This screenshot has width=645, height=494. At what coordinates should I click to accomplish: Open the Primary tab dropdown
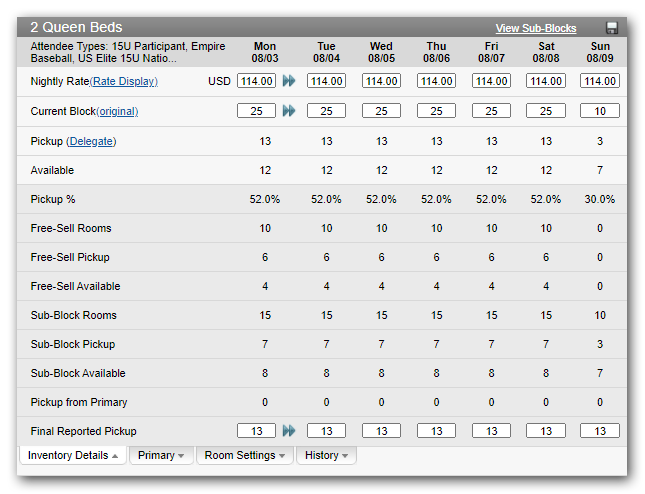(x=160, y=456)
